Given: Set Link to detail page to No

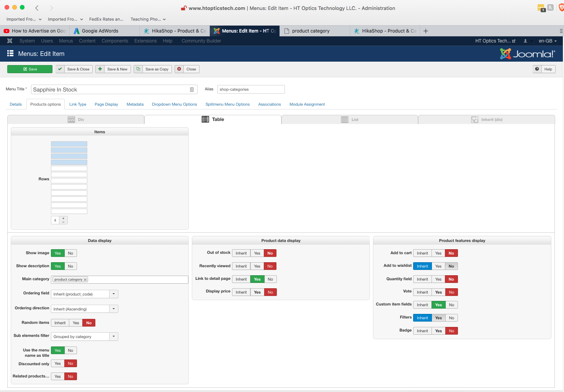Looking at the screenshot, I should click(270, 279).
